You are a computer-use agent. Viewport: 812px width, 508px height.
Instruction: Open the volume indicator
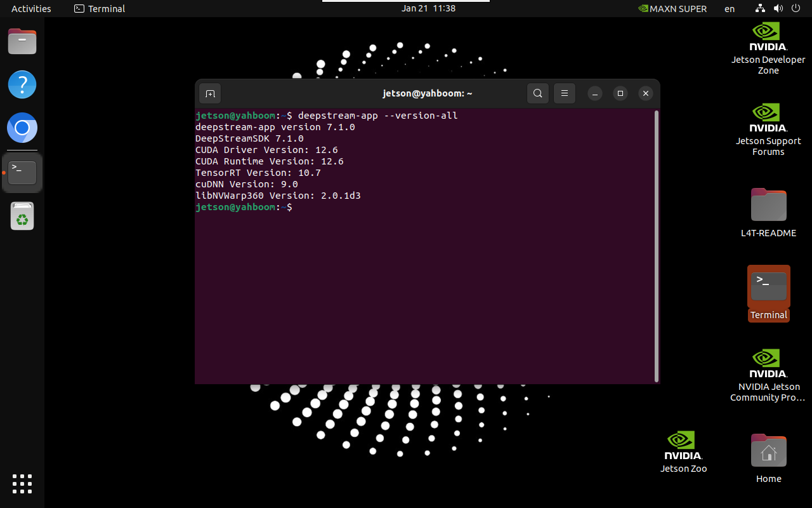[x=778, y=9]
